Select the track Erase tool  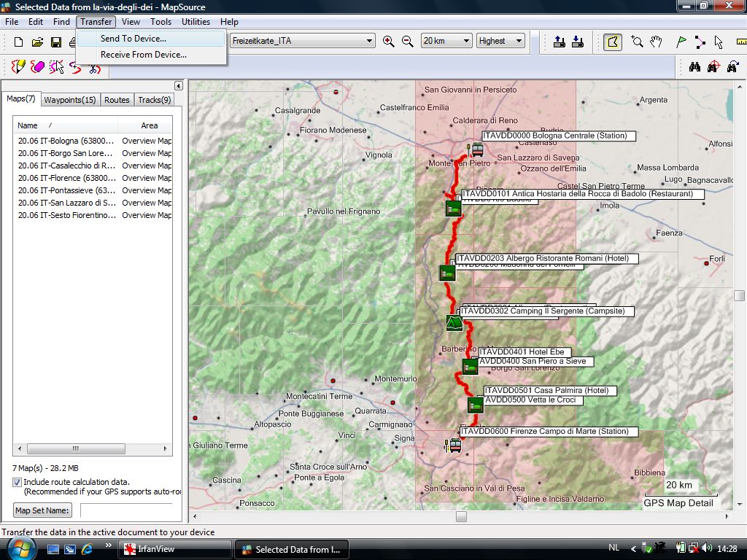point(38,67)
